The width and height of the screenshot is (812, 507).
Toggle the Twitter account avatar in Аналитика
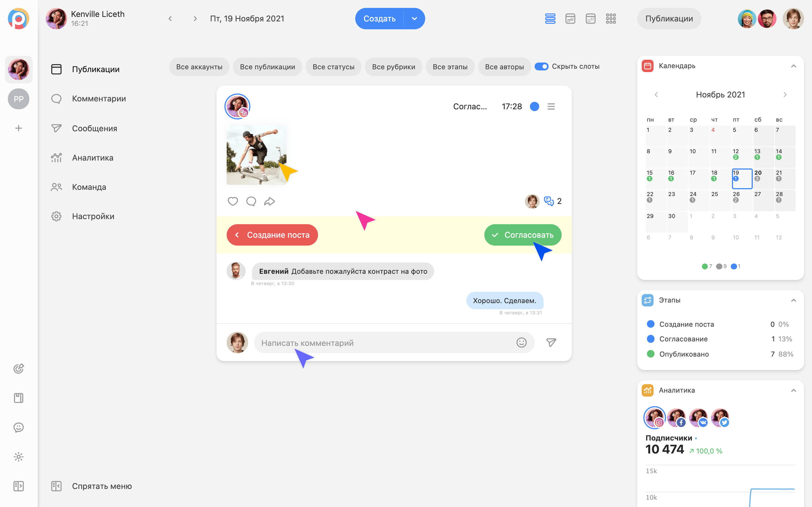coord(720,417)
